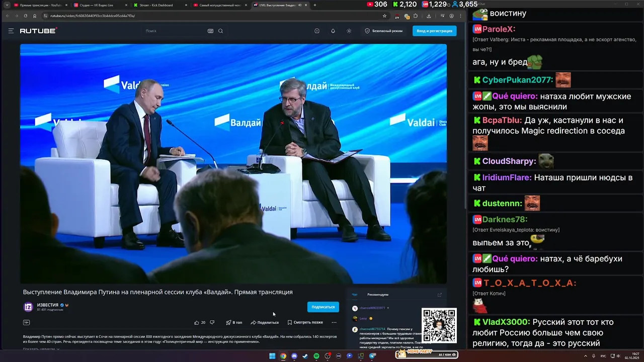This screenshot has width=644, height=362.
Task: Open a new browser tab
Action: (x=315, y=5)
